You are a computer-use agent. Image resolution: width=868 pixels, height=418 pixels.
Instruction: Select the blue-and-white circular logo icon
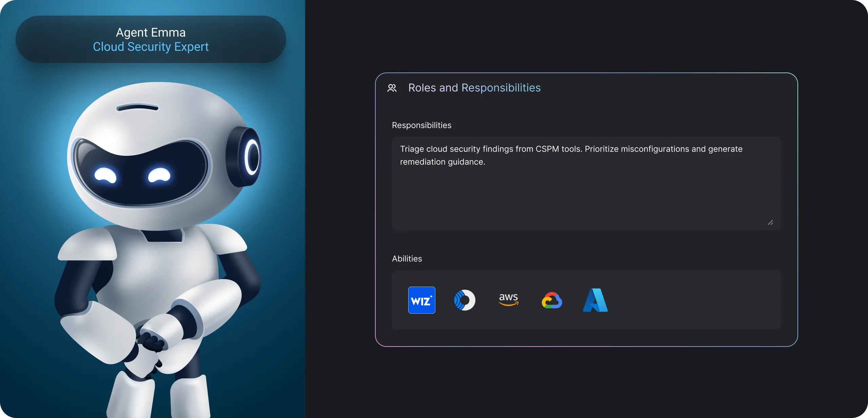465,300
